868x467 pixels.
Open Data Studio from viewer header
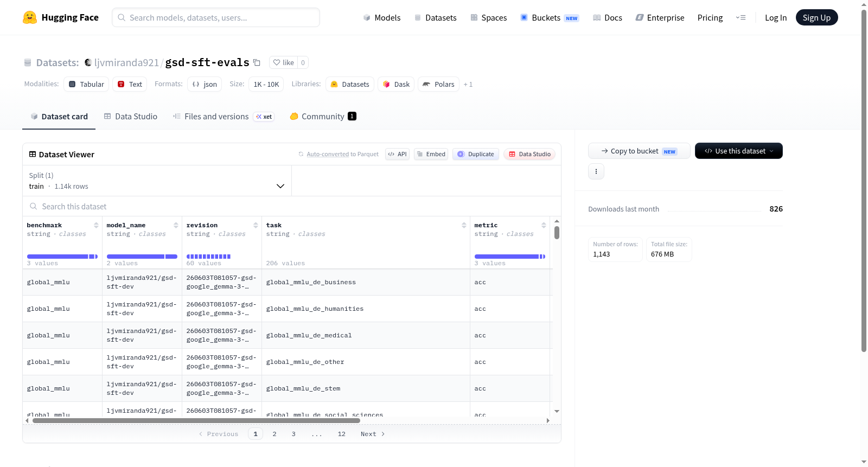[x=529, y=154]
